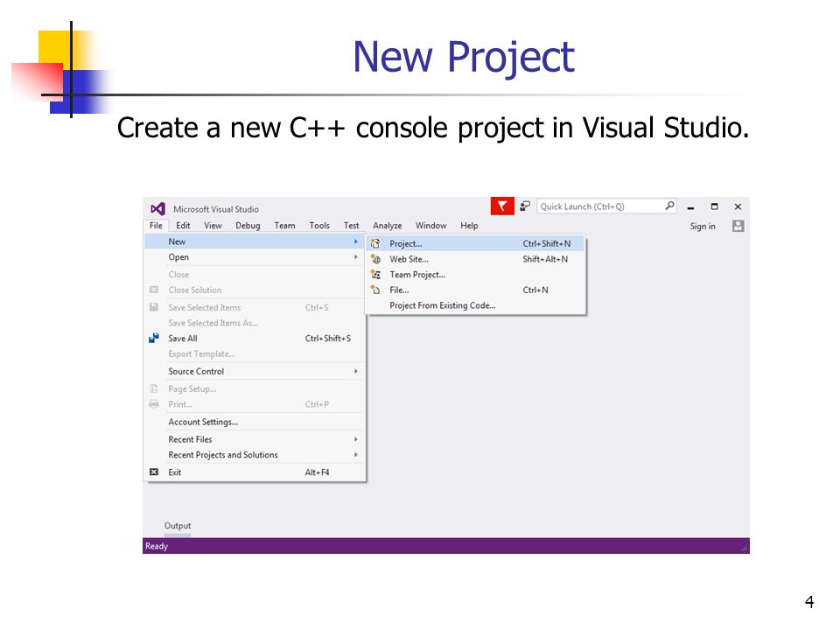This screenshot has width=840, height=630.
Task: Open the View menu
Action: (x=213, y=226)
